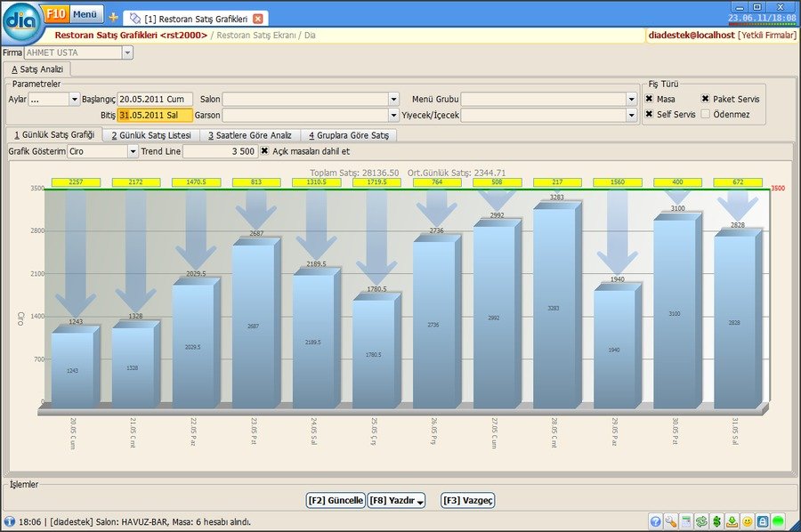
Task: Click the blue lock icon in status bar
Action: [x=763, y=521]
